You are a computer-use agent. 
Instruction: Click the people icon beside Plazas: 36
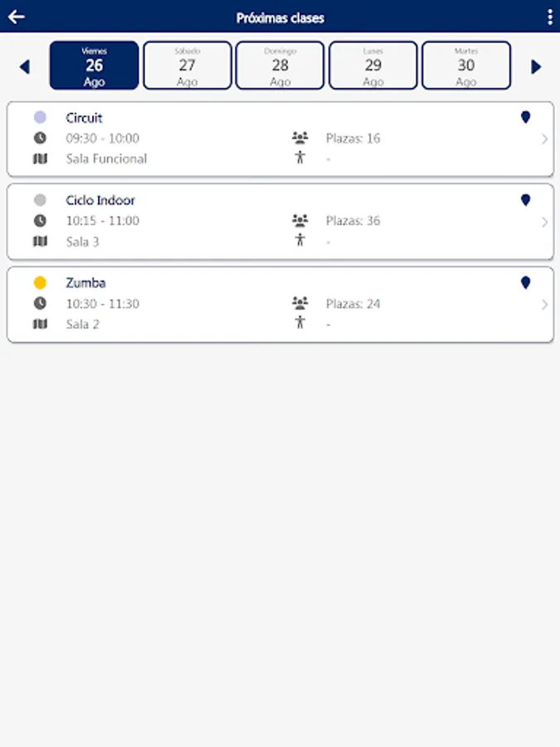[x=299, y=221]
